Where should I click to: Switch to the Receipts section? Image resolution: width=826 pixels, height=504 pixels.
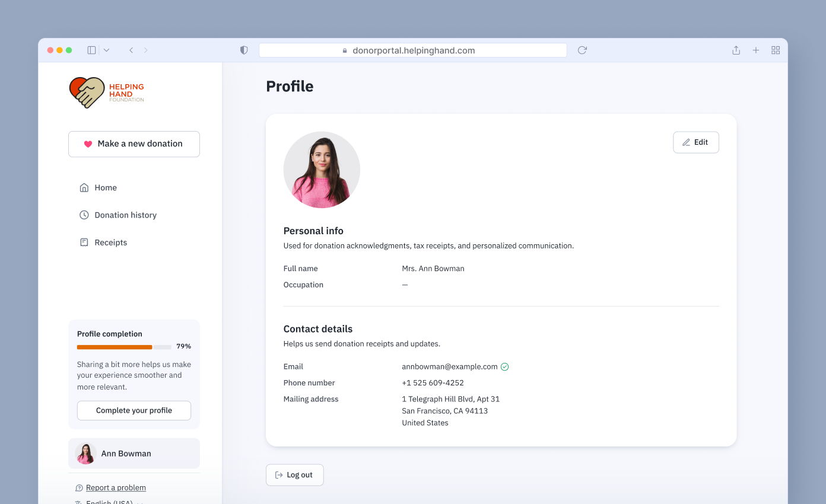pos(110,242)
